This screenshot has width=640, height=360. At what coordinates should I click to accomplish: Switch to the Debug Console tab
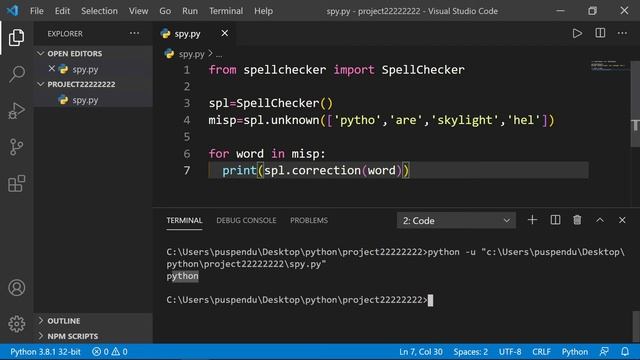click(246, 220)
